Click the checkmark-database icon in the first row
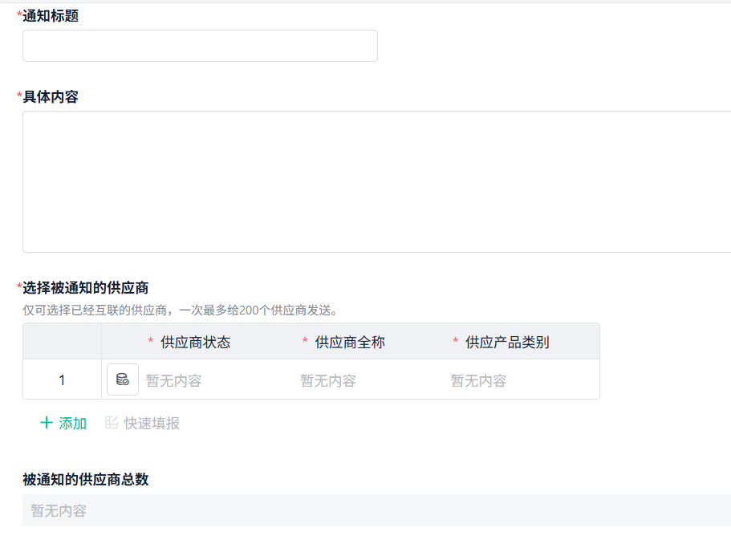 click(122, 379)
